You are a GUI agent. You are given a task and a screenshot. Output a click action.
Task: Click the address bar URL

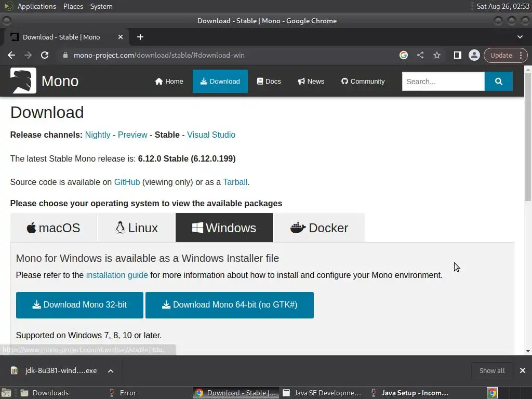click(x=159, y=55)
